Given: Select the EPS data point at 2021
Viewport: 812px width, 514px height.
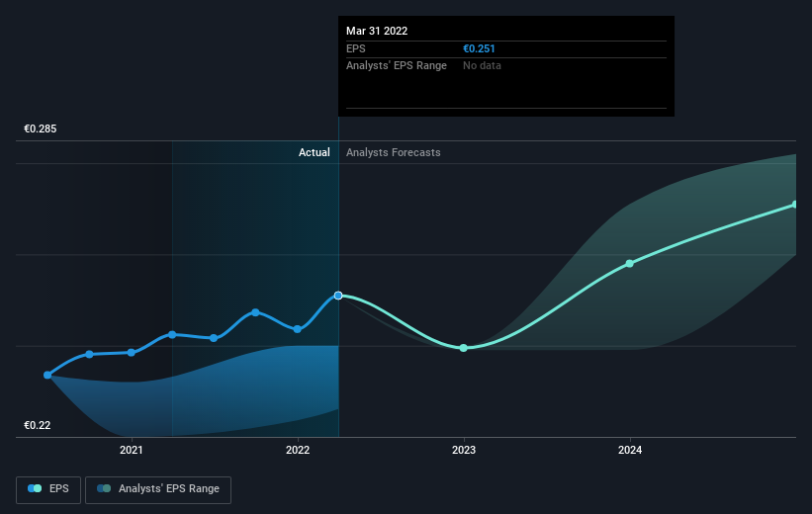Looking at the screenshot, I should (131, 353).
